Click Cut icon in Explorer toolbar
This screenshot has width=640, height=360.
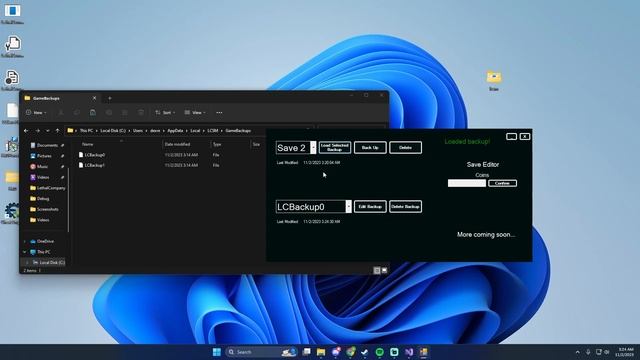[x=60, y=113]
